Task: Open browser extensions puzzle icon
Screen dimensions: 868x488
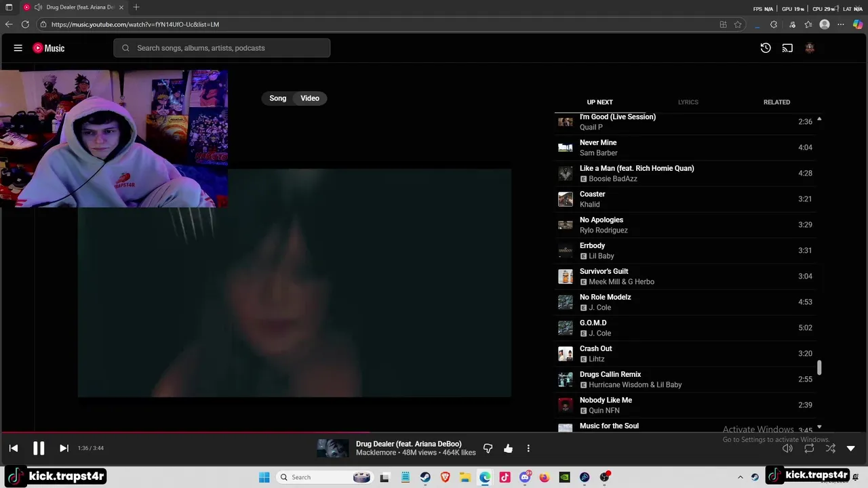Action: click(774, 24)
